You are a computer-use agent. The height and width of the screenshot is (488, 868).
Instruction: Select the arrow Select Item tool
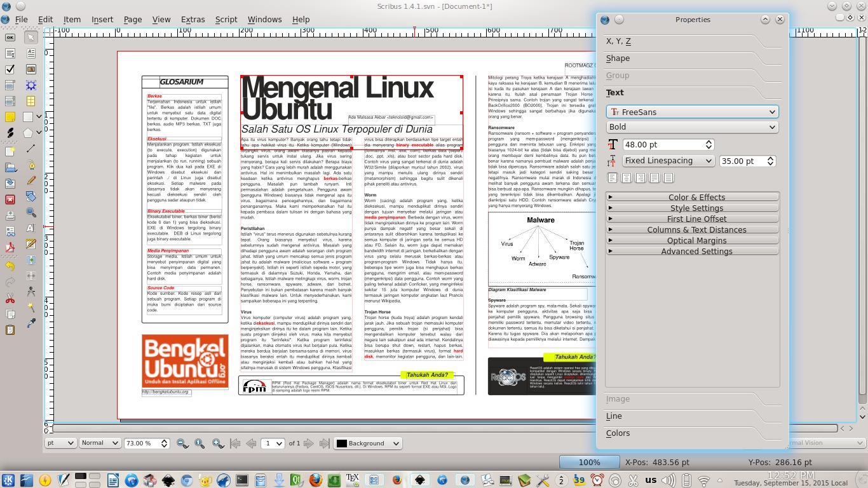31,37
